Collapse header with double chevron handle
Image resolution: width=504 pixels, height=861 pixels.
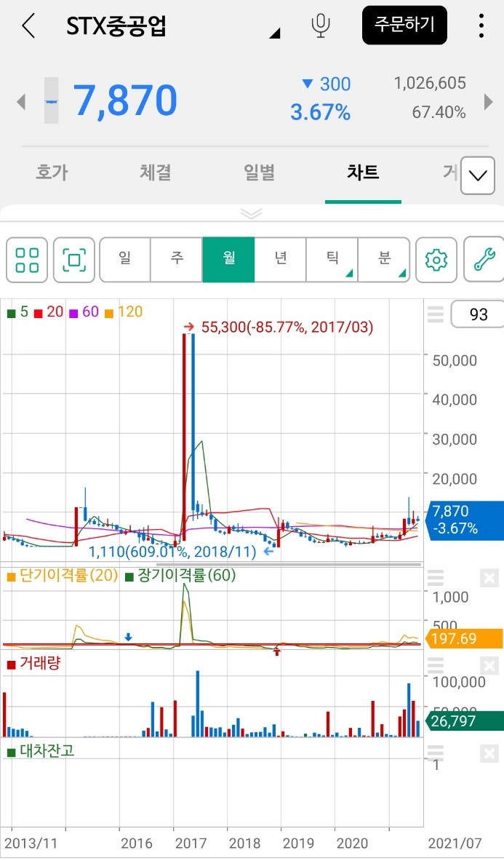point(252,213)
